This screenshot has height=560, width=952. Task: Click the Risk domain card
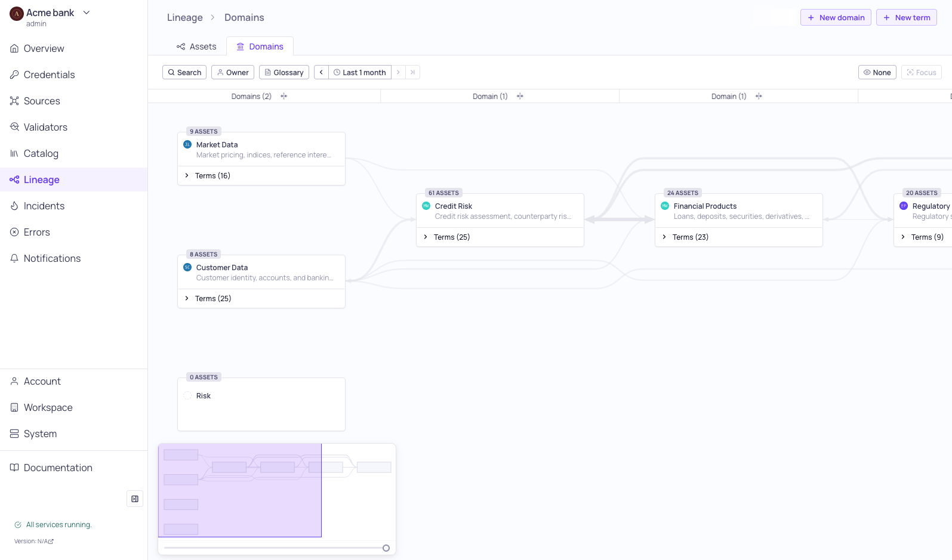261,404
